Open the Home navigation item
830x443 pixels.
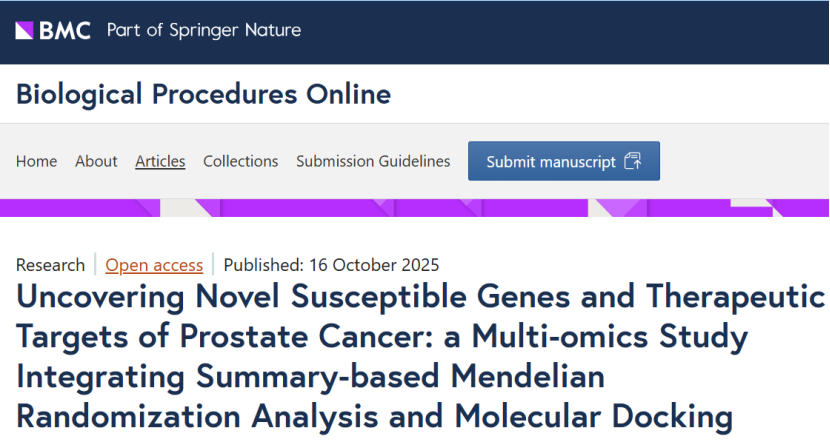coord(36,161)
